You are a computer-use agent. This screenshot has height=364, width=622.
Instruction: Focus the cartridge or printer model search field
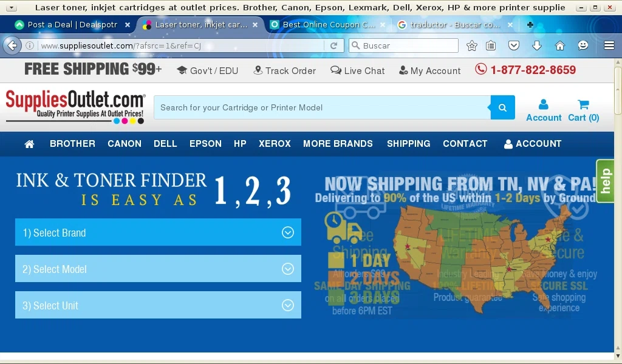pyautogui.click(x=322, y=107)
